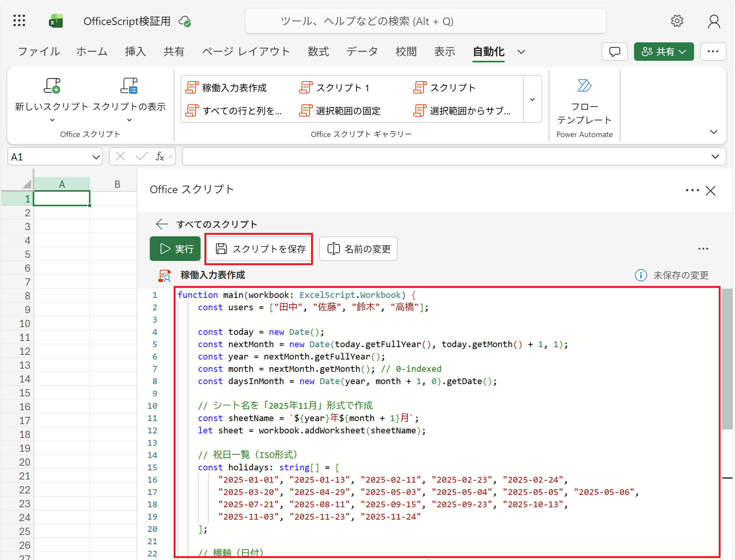Save the script (スクリプトを保存)

point(259,249)
